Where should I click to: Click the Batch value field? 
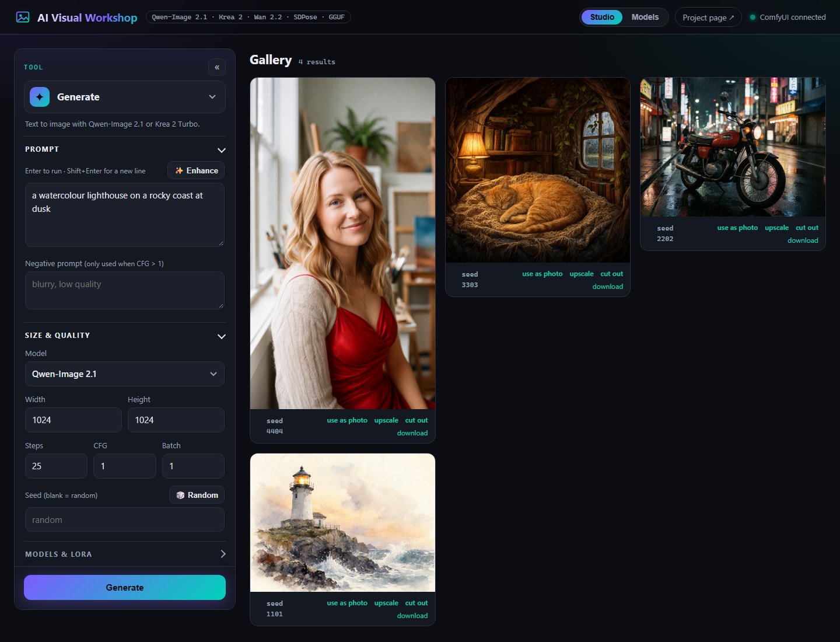(x=193, y=466)
